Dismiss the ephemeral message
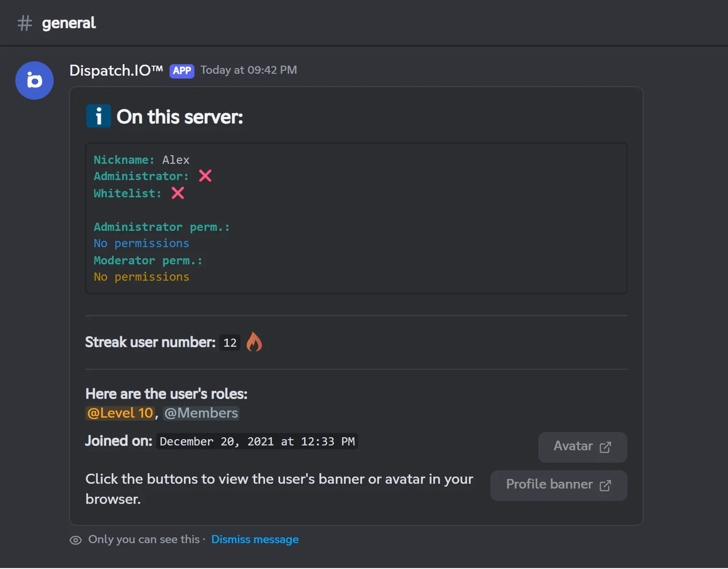Image resolution: width=728 pixels, height=569 pixels. [x=255, y=539]
